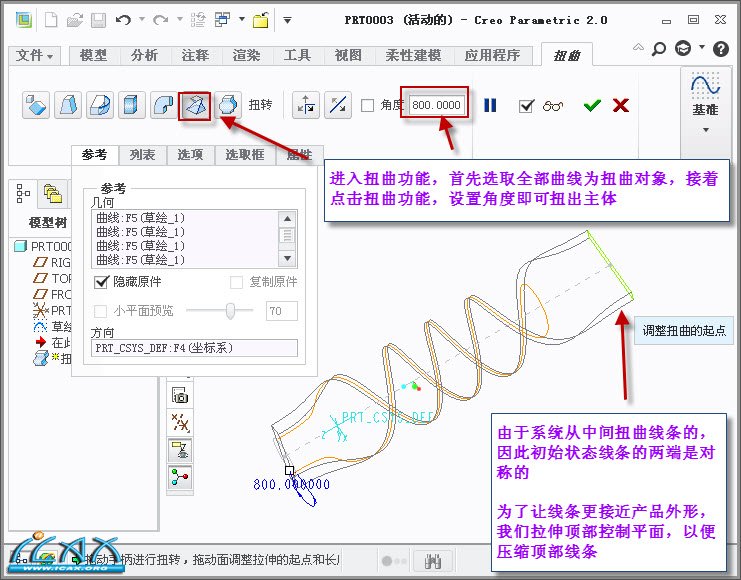The height and width of the screenshot is (580, 741).
Task: Open Learning Connector dropdown arrow
Action: pos(702,46)
